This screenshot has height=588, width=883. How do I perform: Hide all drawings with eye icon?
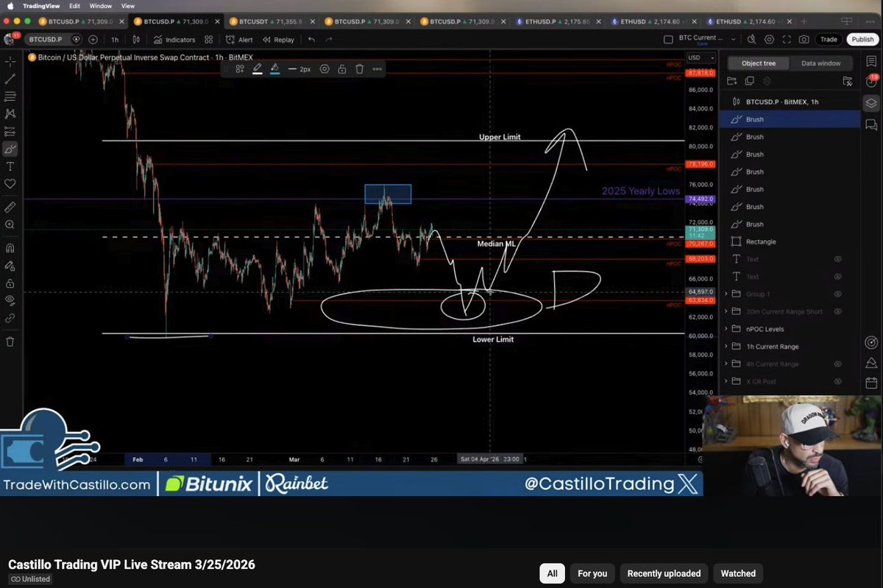[x=10, y=300]
